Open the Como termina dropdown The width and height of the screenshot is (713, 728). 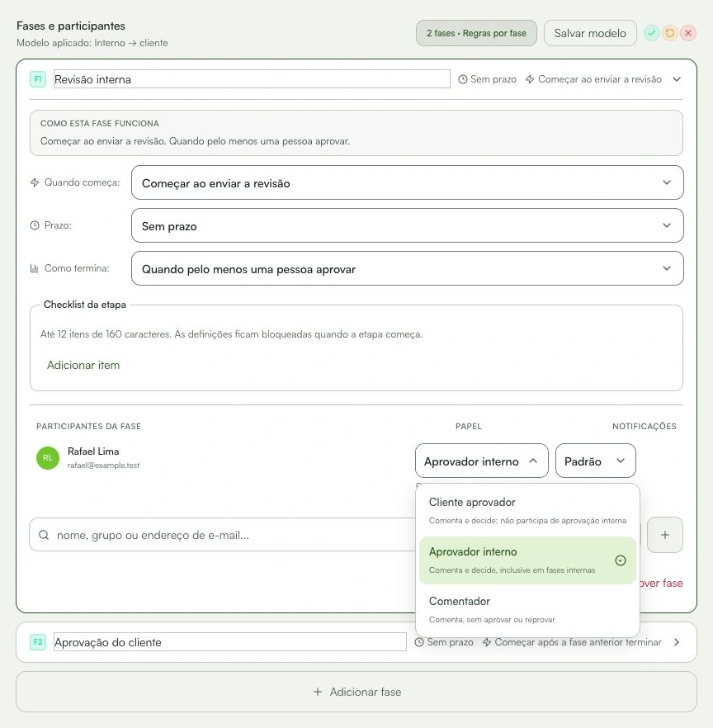407,268
